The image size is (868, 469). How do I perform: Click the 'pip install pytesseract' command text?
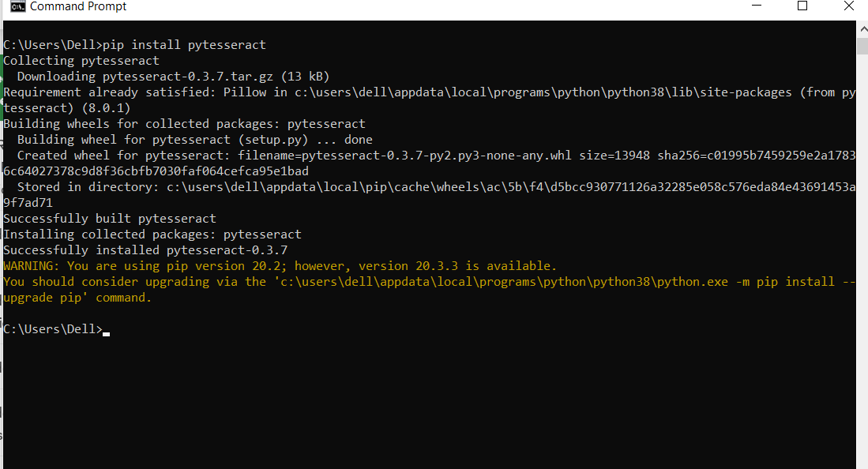tap(184, 45)
